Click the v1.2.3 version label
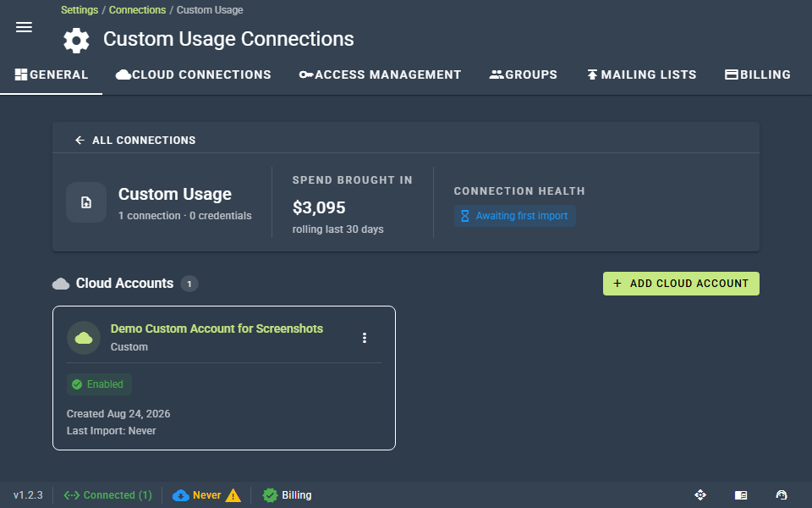Viewport: 812px width, 508px height. pos(28,495)
